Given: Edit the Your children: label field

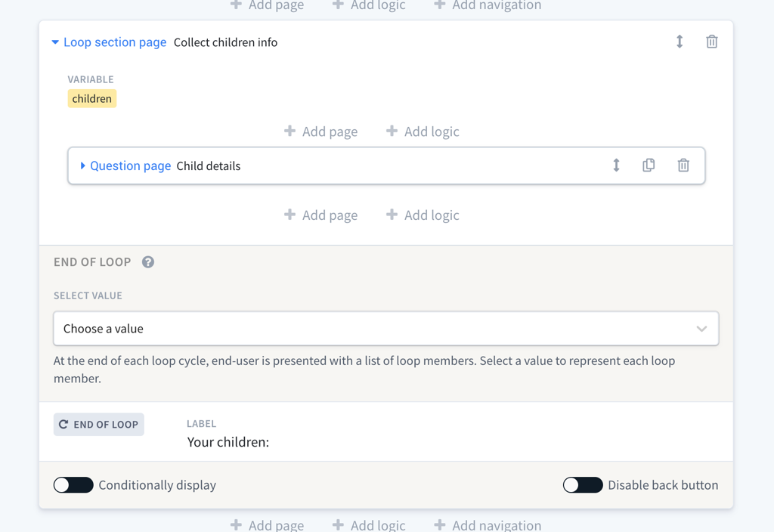Looking at the screenshot, I should point(228,442).
